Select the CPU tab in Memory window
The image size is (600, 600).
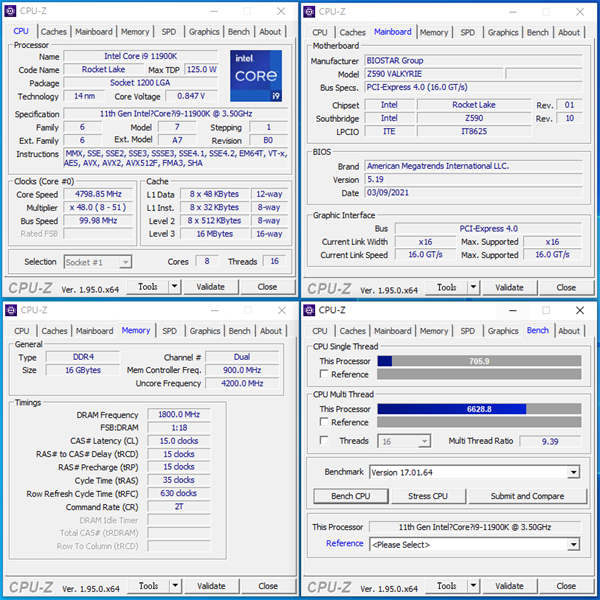point(21,331)
